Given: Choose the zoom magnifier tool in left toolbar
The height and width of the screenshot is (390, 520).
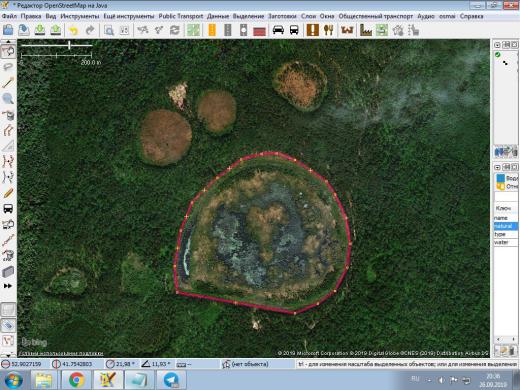Looking at the screenshot, I should [8, 98].
